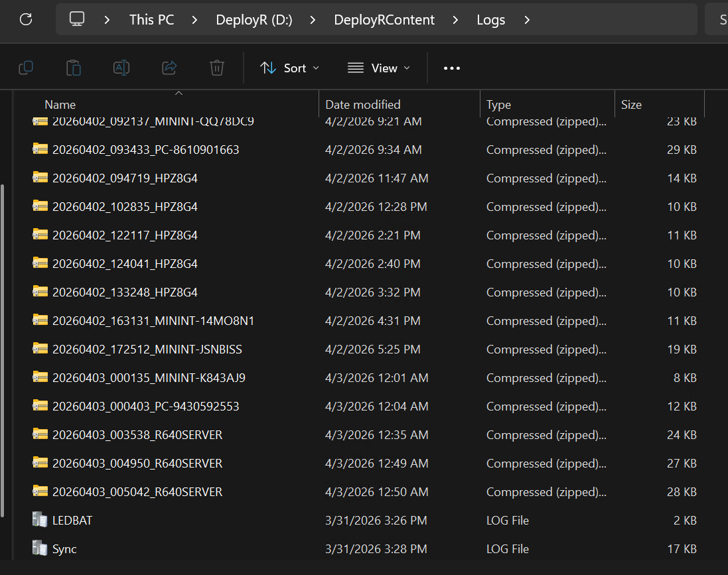Screen dimensions: 728x575
Task: Select the 20260403_005042_R640SERVER zip file
Action: 137,491
